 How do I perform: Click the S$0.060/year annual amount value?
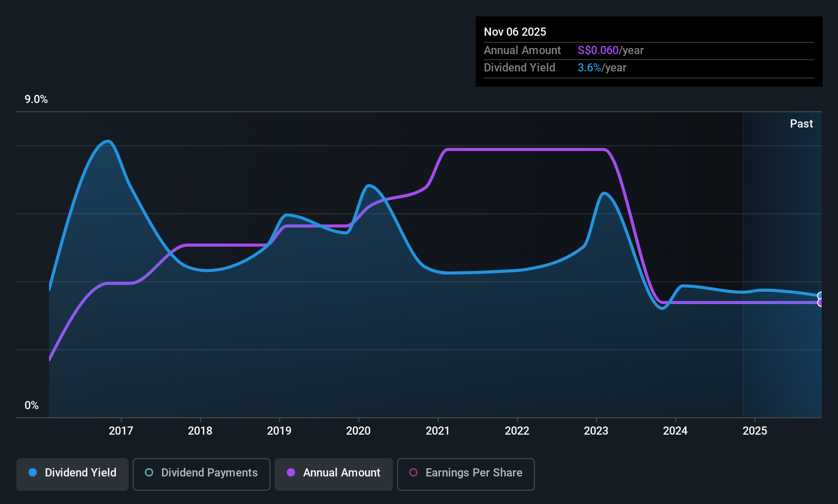610,50
